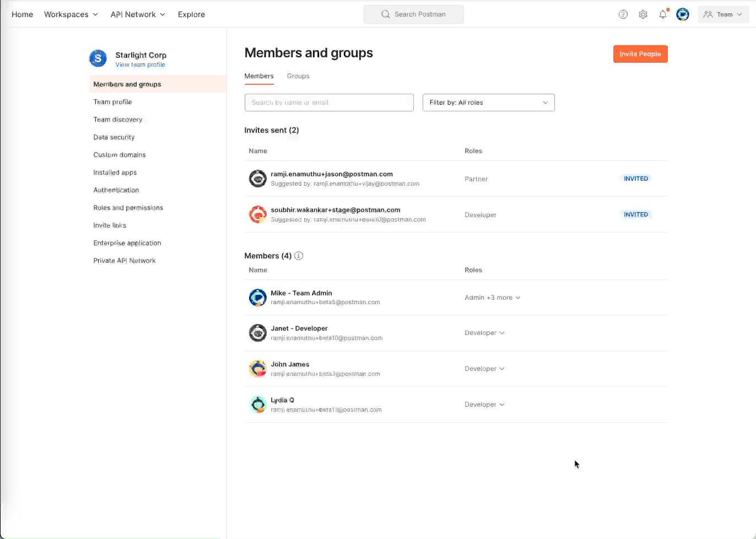
Task: Click the user avatar in top bar
Action: point(683,14)
